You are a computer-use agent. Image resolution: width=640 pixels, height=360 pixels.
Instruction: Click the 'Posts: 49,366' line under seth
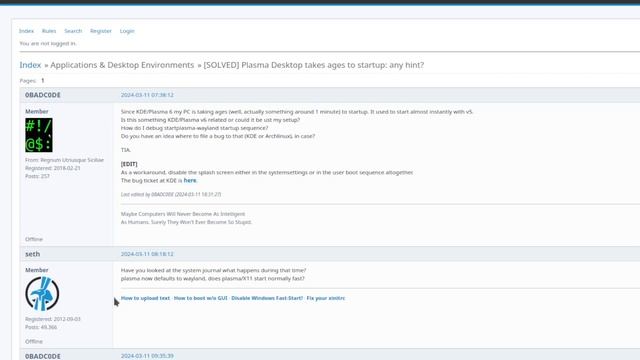coord(41,327)
